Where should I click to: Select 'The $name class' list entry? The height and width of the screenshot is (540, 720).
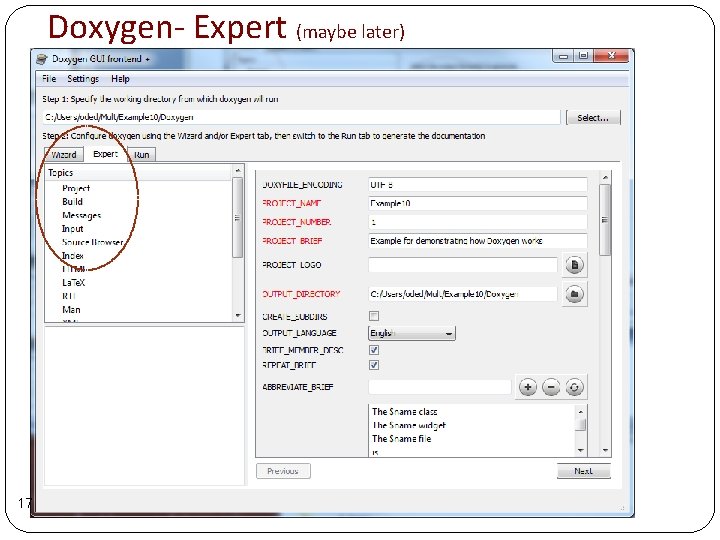(x=405, y=411)
